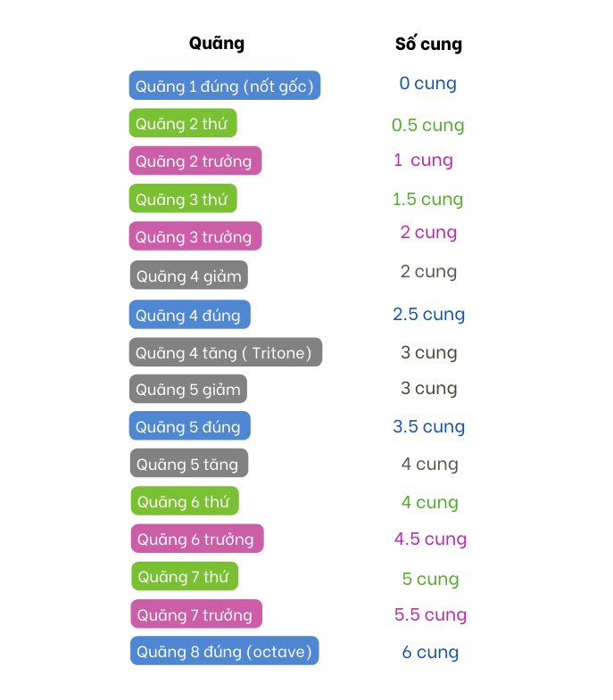Select Quãng 8 đúng (octave) label
This screenshot has width=613, height=700.
tap(225, 651)
